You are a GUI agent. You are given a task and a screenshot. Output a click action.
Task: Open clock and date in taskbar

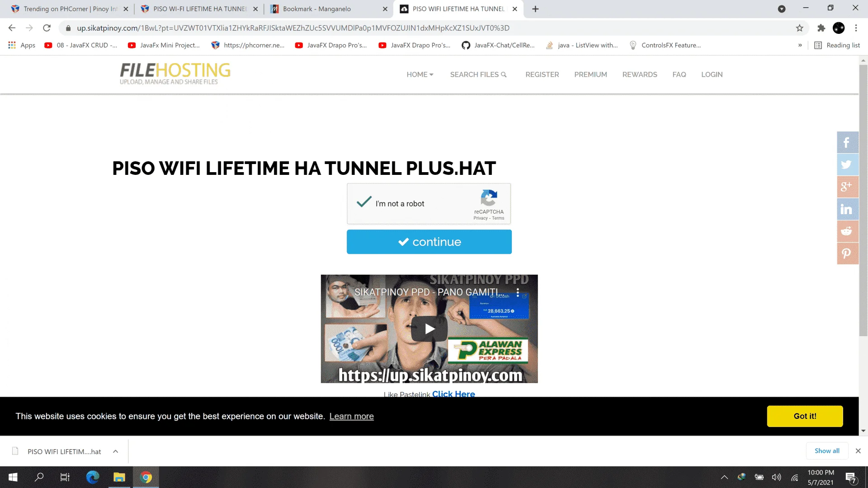tap(821, 477)
